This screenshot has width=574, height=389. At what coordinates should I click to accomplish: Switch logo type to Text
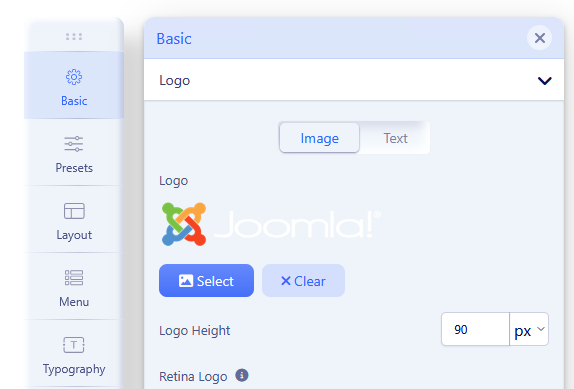click(x=395, y=138)
